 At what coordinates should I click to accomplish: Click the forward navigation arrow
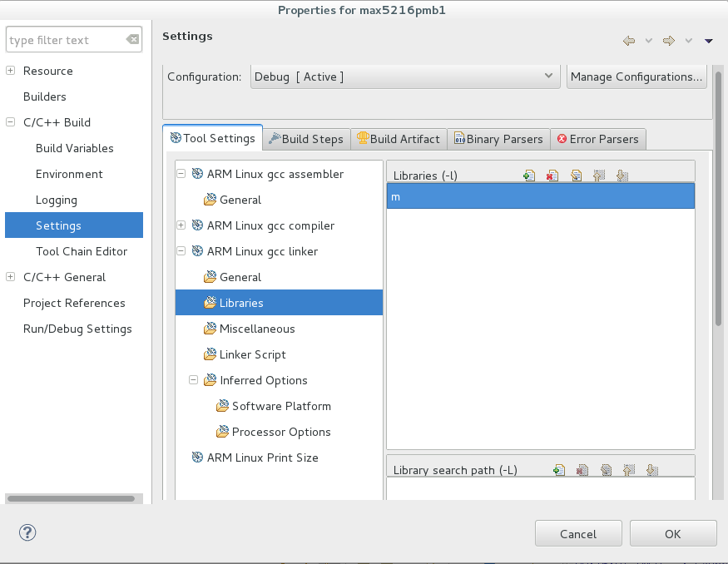tap(667, 40)
